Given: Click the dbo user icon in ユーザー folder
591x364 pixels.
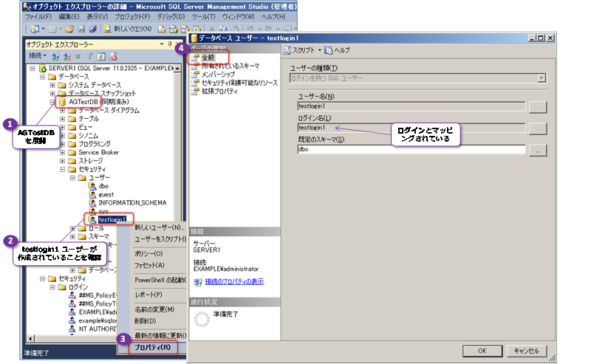Looking at the screenshot, I should (x=92, y=186).
